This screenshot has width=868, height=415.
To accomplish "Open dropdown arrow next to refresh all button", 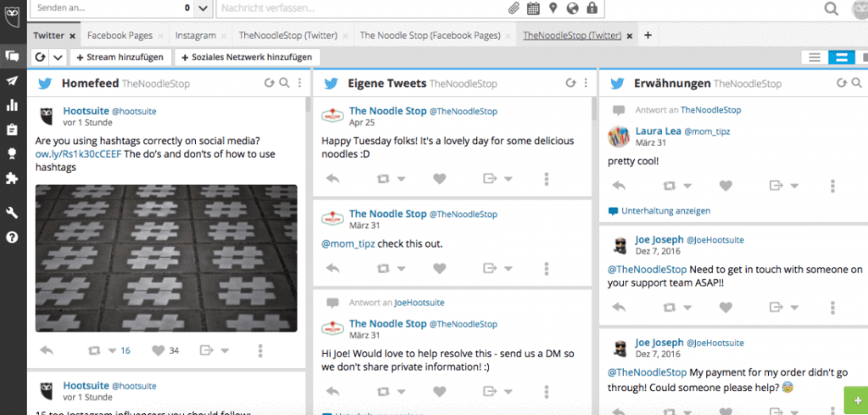I will [x=58, y=57].
